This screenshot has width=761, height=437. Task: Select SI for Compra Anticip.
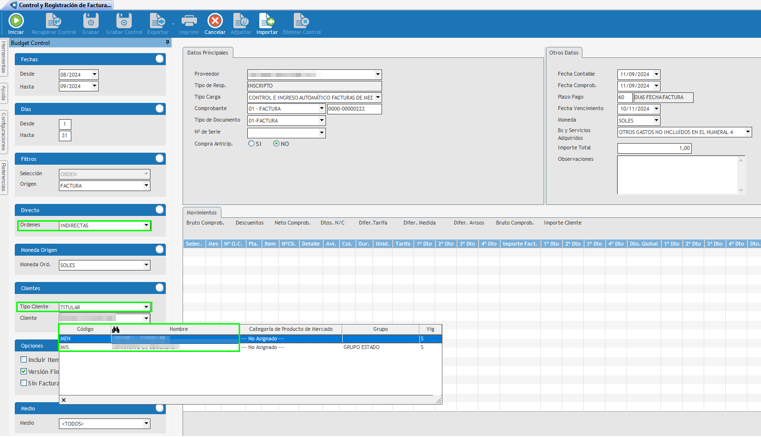pyautogui.click(x=251, y=144)
